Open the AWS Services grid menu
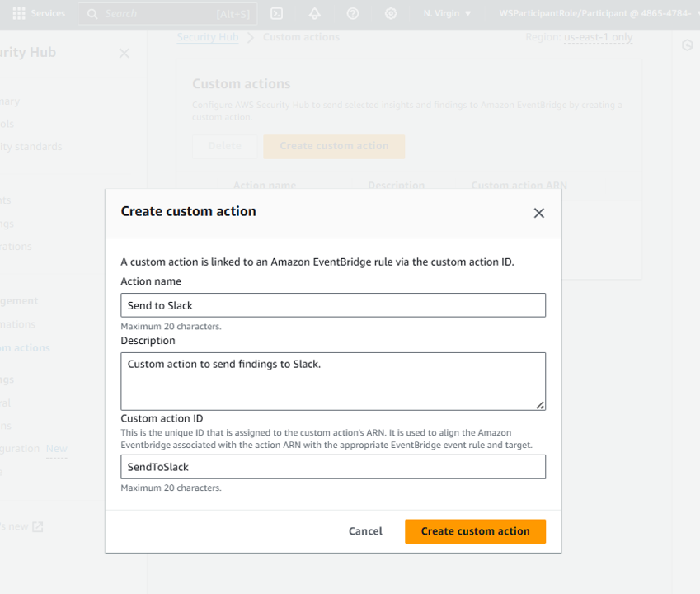The image size is (700, 594). 19,13
